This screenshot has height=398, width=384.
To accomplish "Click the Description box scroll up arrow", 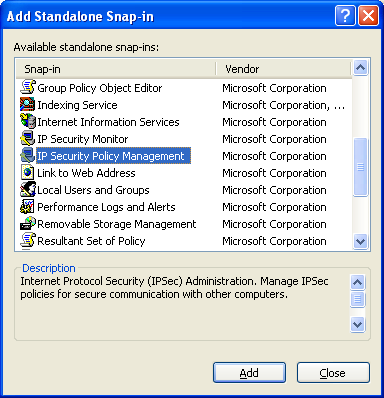I will click(x=358, y=282).
